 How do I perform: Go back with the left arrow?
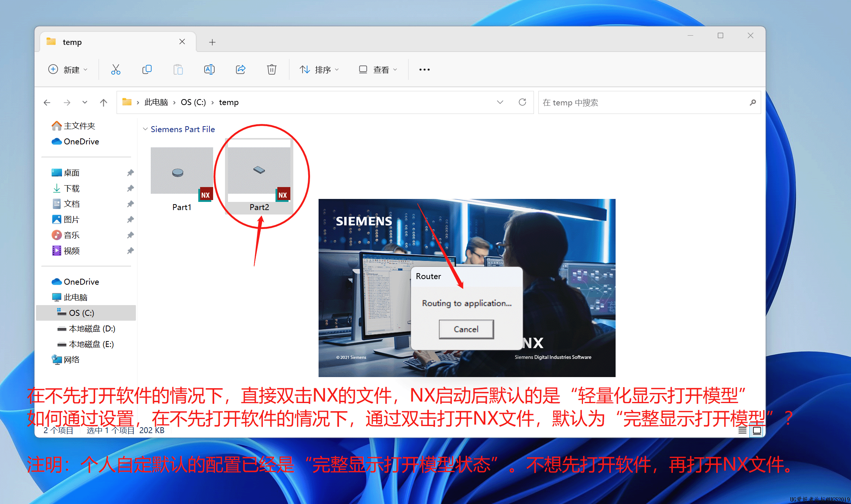pyautogui.click(x=47, y=102)
